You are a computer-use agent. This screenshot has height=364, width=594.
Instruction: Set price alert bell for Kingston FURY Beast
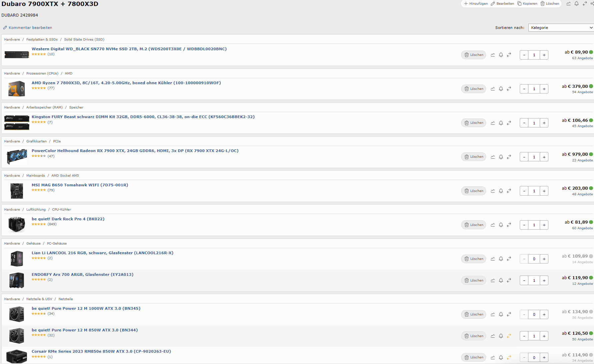point(501,123)
